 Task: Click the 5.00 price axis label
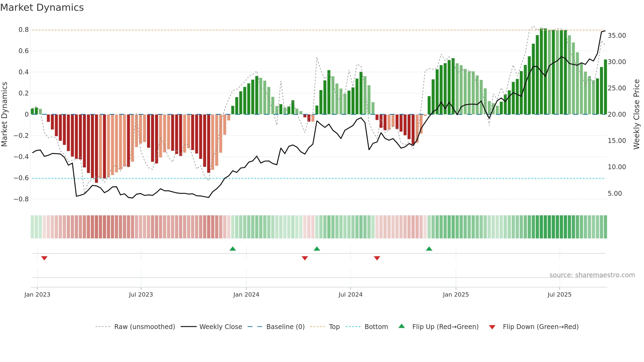click(615, 194)
